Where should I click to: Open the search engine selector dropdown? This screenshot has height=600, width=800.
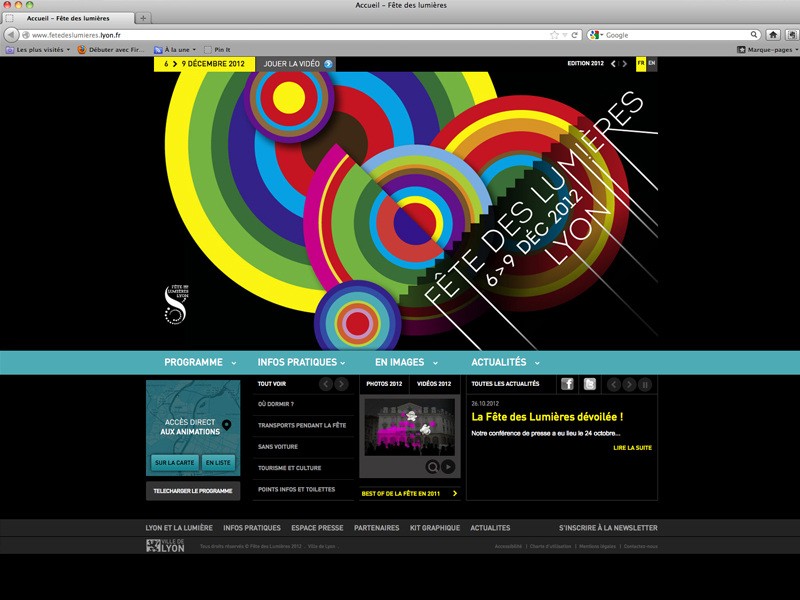(x=596, y=35)
